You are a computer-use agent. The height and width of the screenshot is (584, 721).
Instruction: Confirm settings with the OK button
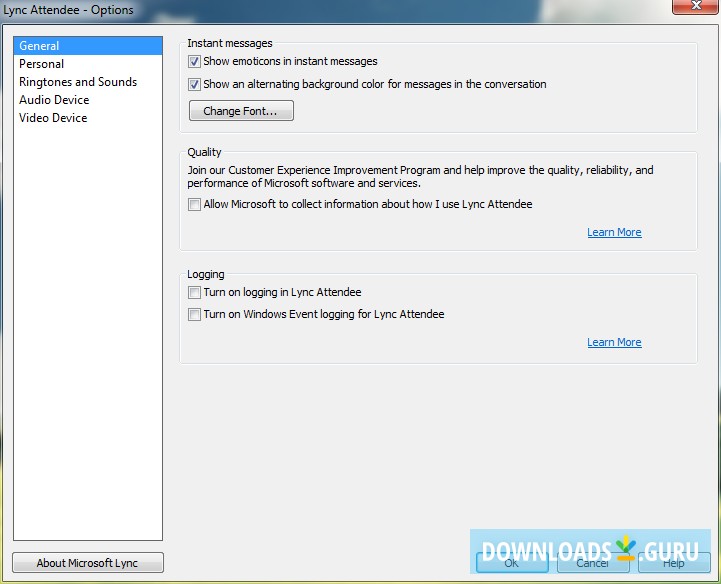coord(512,563)
